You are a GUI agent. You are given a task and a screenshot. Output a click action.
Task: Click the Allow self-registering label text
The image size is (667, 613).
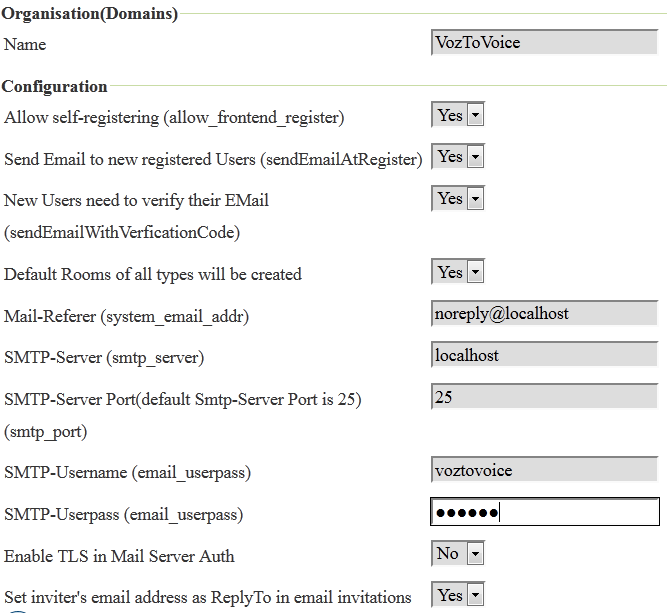click(x=174, y=118)
